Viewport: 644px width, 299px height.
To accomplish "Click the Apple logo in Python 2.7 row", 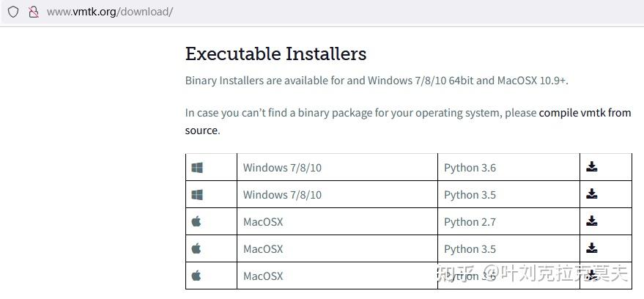I will 196,221.
